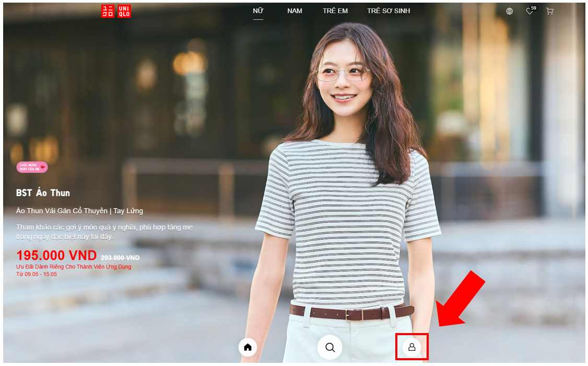
Task: Click the 195.000 VND sale price
Action: pyautogui.click(x=56, y=256)
